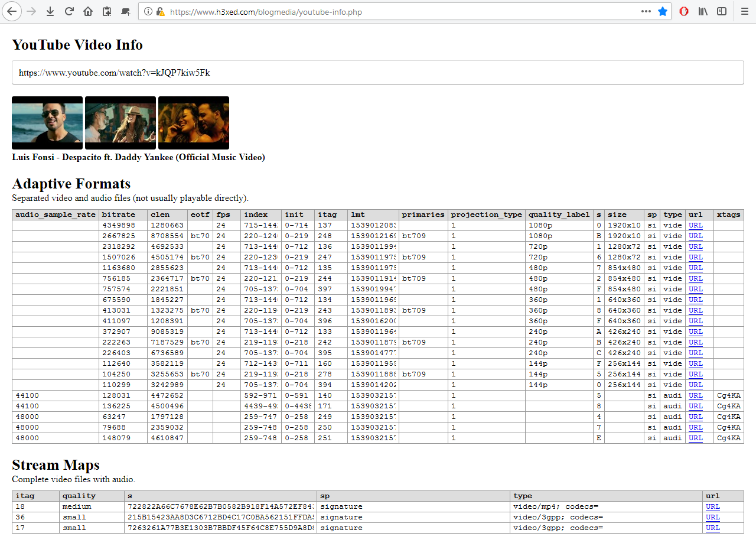Go to the browser home page
Image resolution: width=756 pixels, height=559 pixels.
[x=88, y=11]
